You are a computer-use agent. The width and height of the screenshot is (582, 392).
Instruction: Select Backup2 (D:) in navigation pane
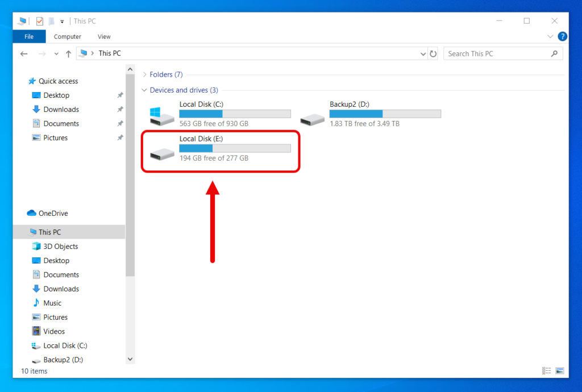[63, 360]
